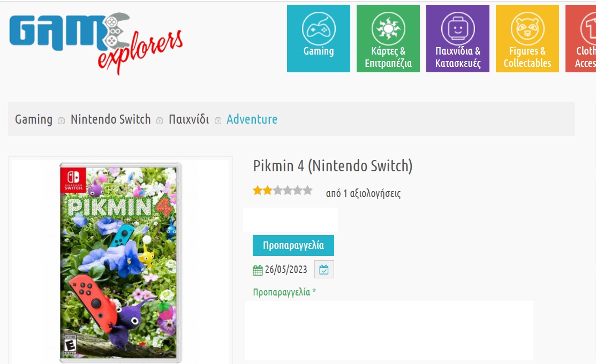Open the Gaming category tile
Viewport: 596px width, 364px height.
[x=319, y=39]
